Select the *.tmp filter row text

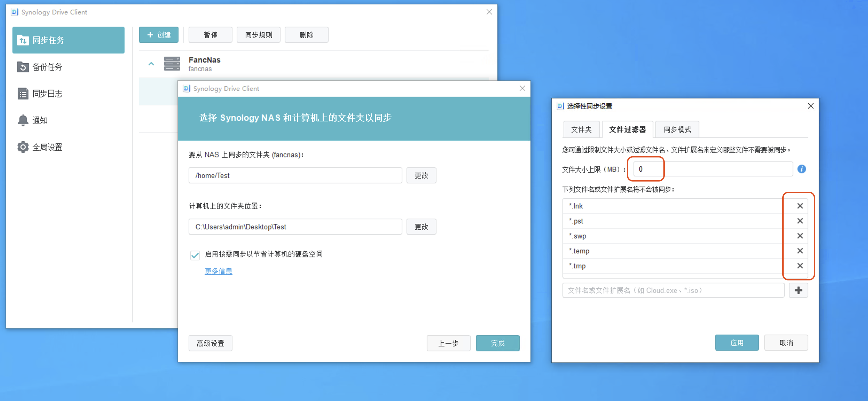[577, 266]
